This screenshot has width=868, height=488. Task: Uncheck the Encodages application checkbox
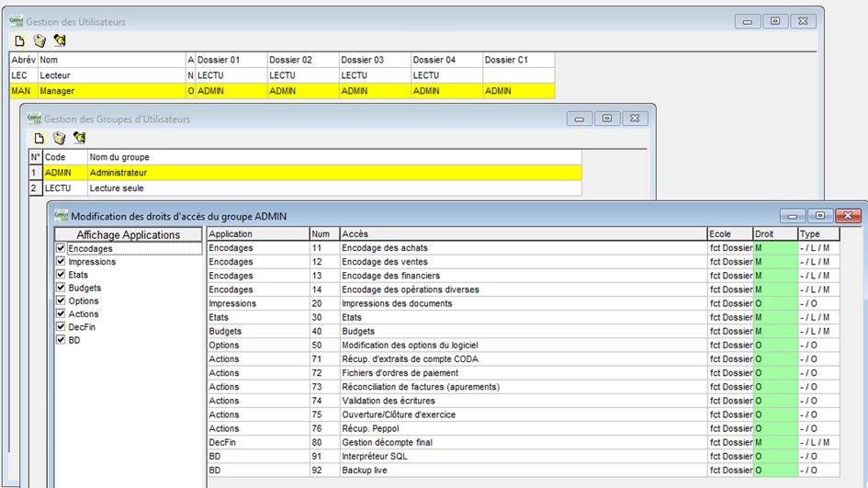[x=61, y=248]
